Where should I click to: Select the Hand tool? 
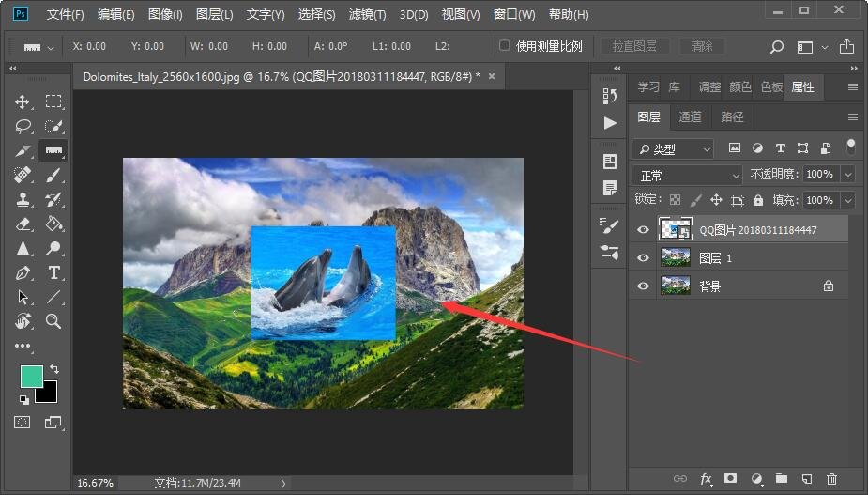(23, 321)
